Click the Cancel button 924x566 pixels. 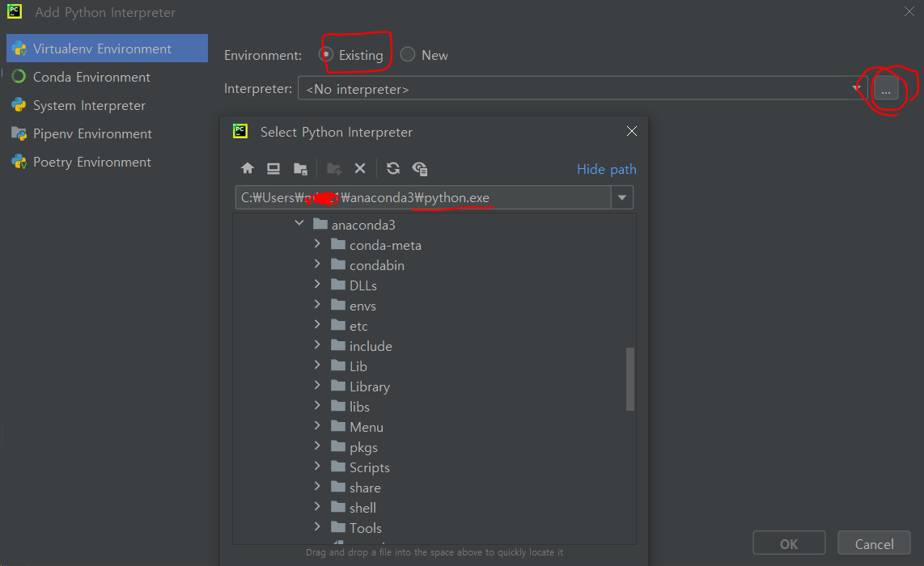point(874,543)
